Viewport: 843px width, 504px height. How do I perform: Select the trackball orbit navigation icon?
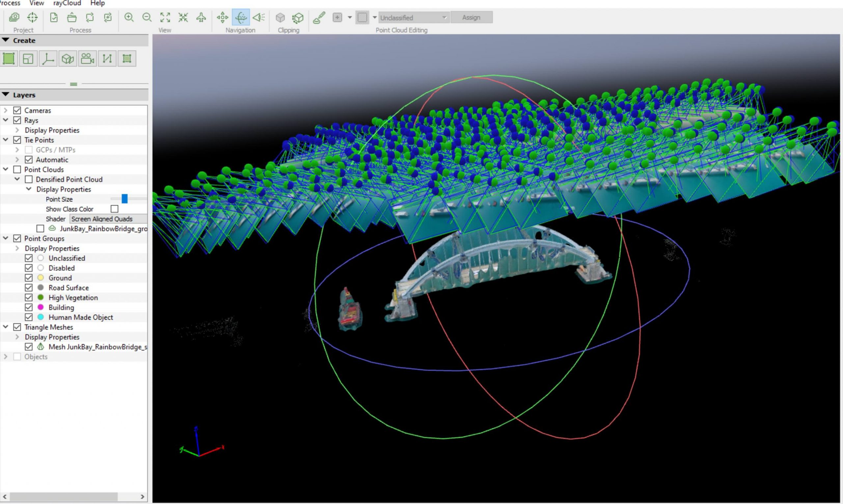(x=241, y=17)
